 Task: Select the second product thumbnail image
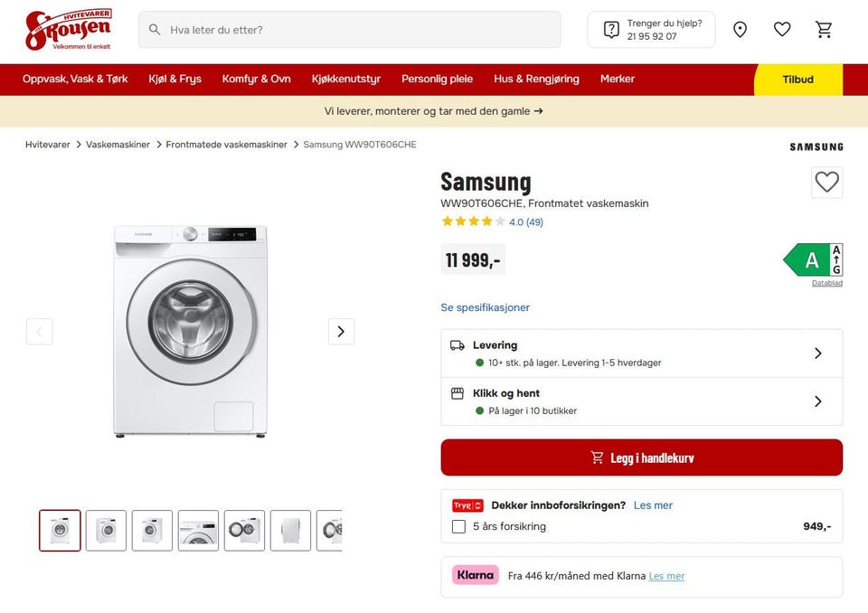tap(106, 530)
